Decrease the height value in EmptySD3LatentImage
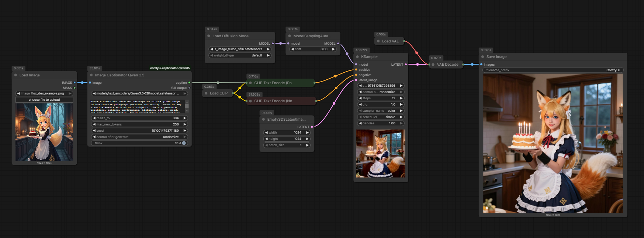Screen dimensions: 644x238 click(x=266, y=139)
